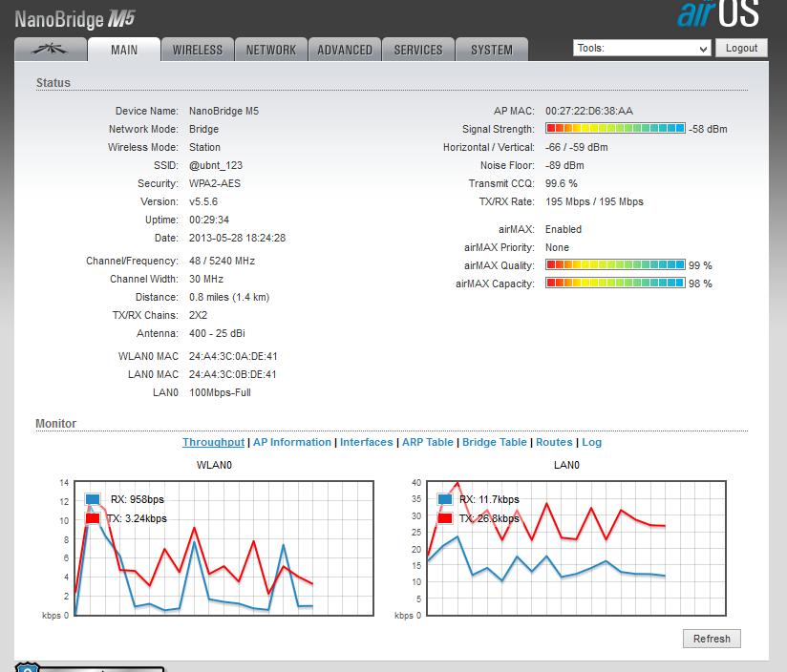Open the Routes link

tap(554, 442)
